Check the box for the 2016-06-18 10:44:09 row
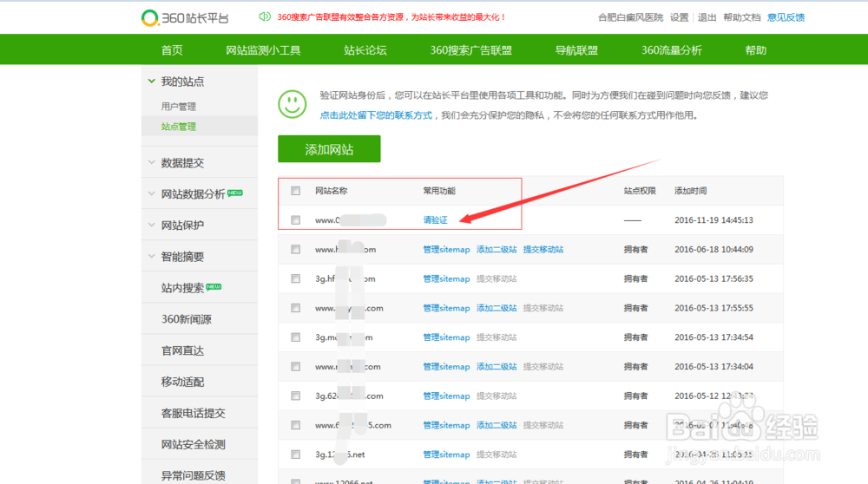868x484 pixels. click(296, 250)
